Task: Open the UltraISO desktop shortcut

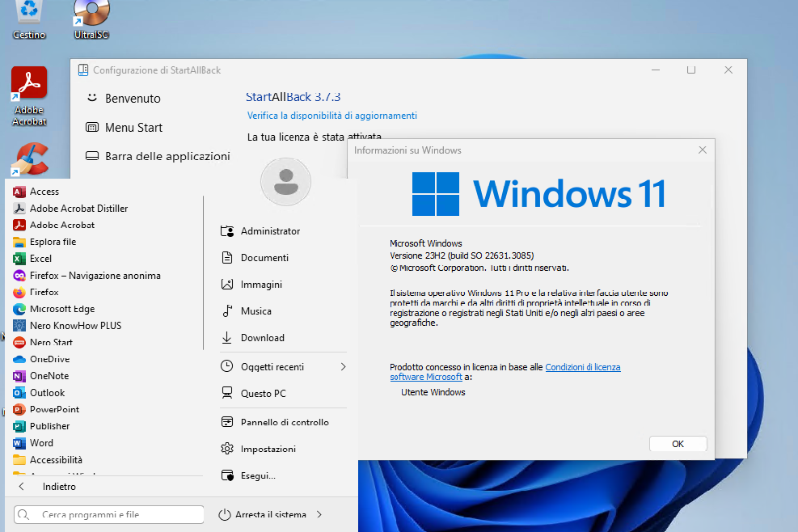Action: click(91, 19)
